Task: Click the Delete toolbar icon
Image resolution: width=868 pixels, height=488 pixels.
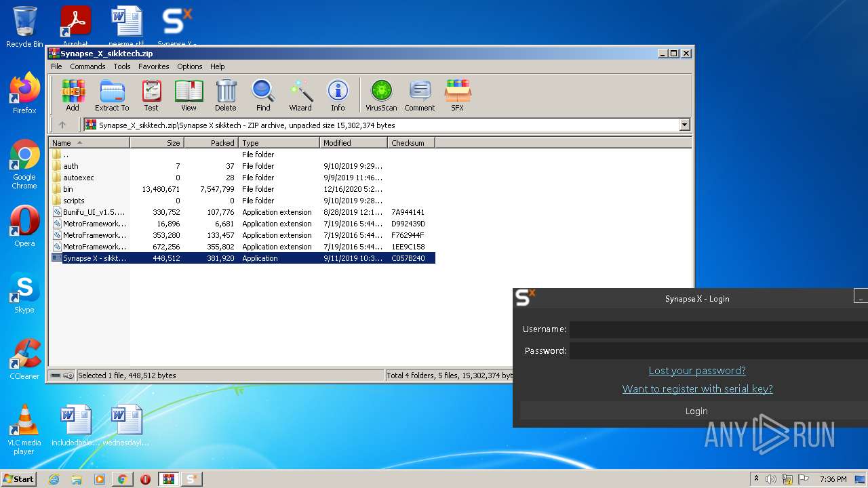Action: click(226, 95)
